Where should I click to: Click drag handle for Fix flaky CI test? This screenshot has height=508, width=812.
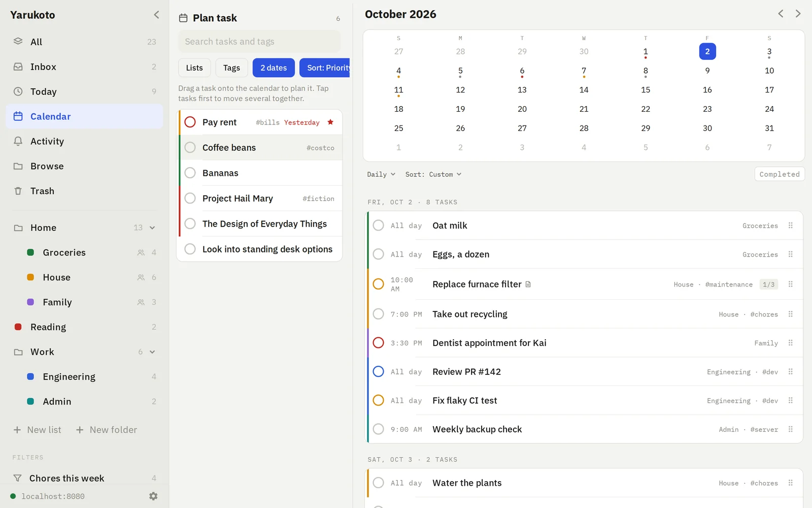click(x=790, y=400)
